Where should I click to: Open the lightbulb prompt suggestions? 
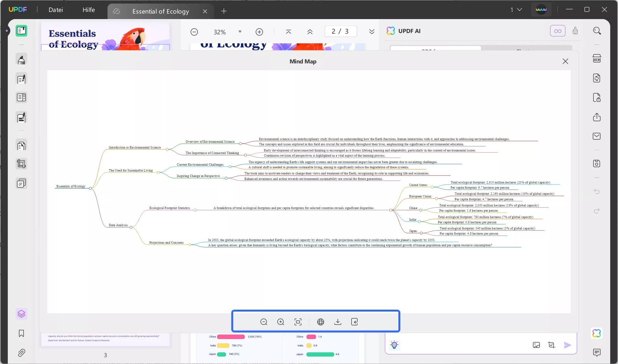pos(394,345)
